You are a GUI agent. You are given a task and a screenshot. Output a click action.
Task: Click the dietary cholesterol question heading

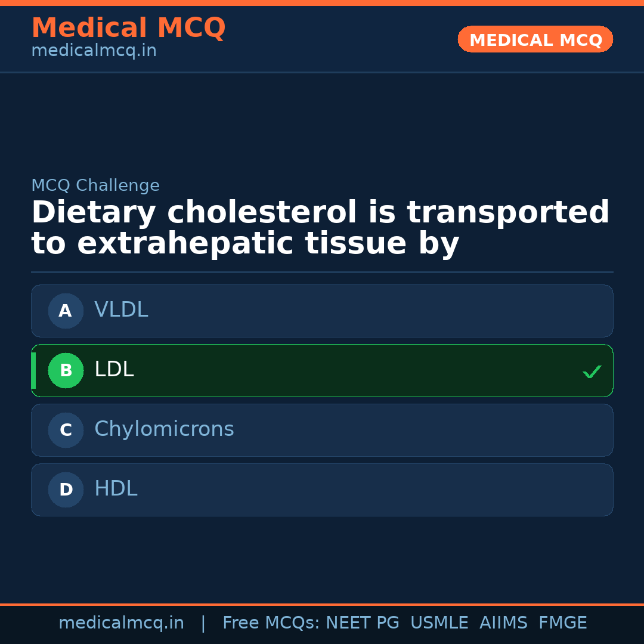(x=320, y=228)
